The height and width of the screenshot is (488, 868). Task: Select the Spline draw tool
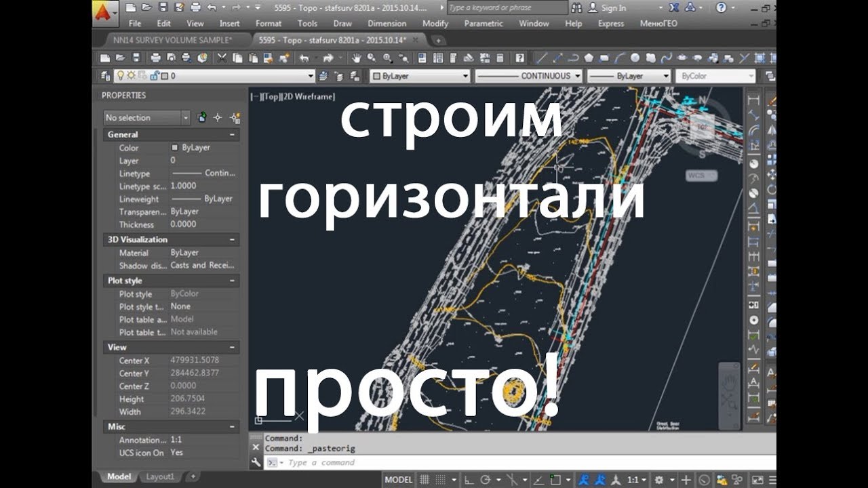click(666, 58)
